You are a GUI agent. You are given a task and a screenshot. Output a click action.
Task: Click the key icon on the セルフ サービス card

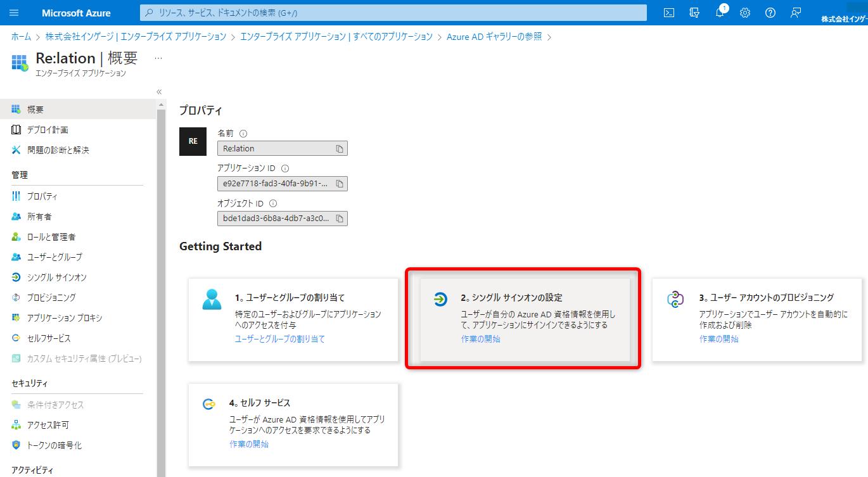[209, 404]
